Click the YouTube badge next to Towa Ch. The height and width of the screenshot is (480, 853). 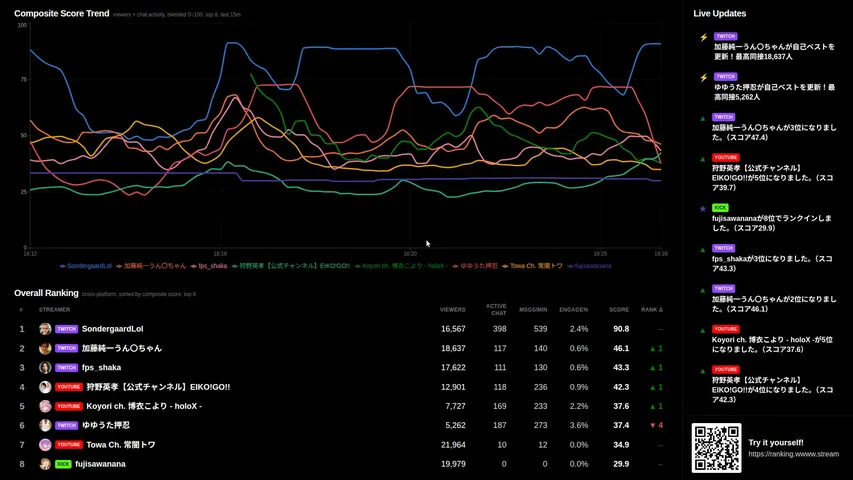69,445
